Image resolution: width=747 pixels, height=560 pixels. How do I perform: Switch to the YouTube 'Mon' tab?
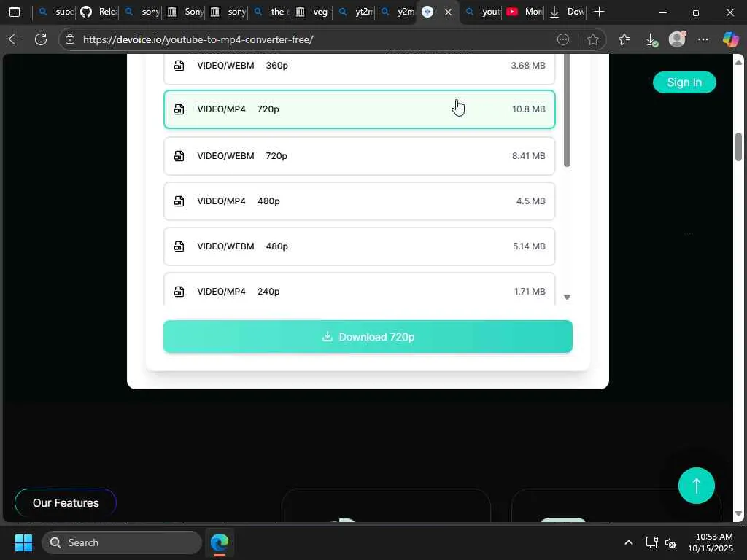(x=524, y=12)
